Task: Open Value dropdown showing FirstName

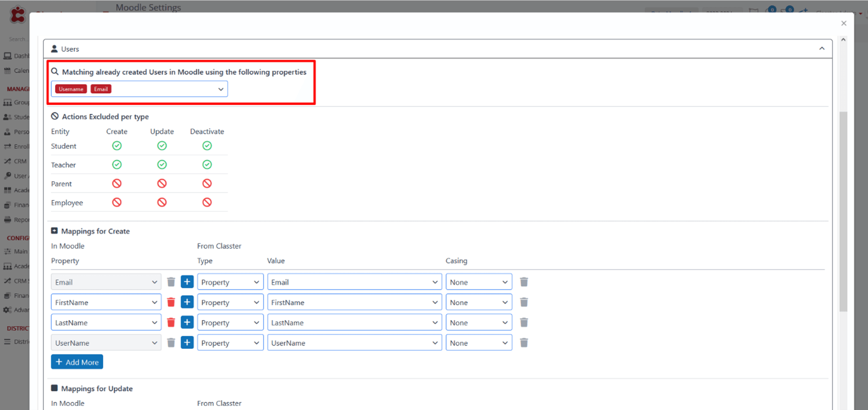Action: 354,302
